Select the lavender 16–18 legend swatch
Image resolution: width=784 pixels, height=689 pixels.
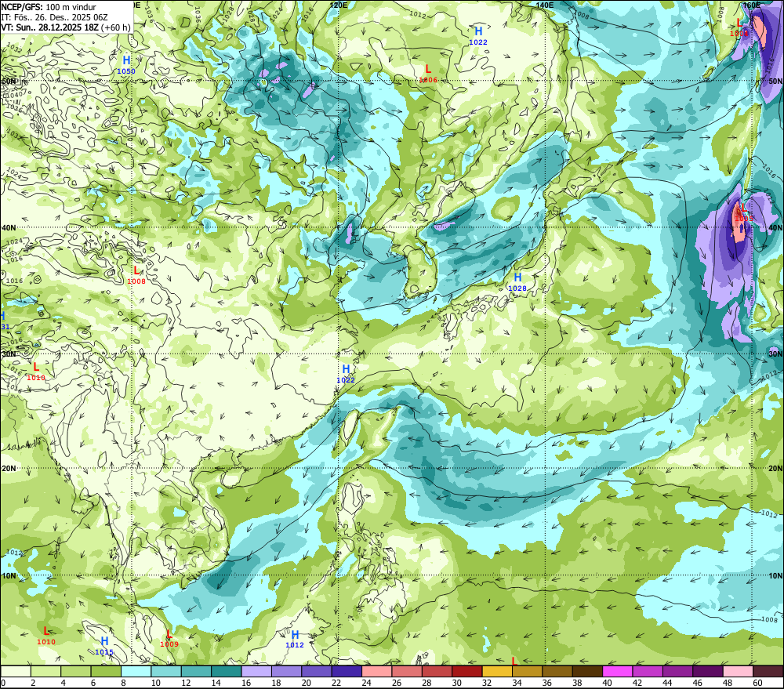256,672
